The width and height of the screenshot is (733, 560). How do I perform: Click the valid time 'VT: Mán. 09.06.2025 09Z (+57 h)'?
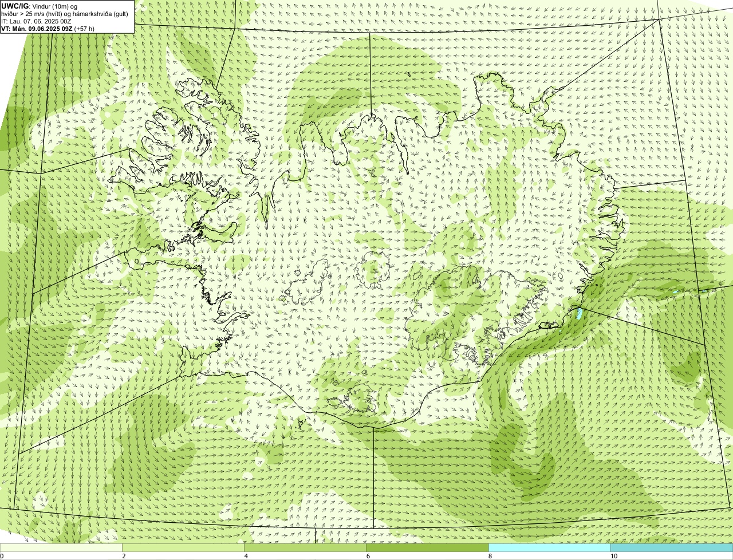(x=48, y=28)
